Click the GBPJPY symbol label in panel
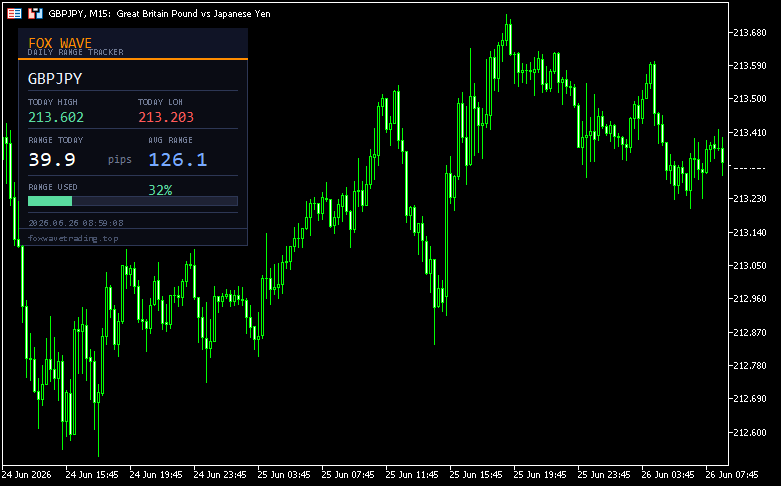781x486 pixels. click(55, 79)
